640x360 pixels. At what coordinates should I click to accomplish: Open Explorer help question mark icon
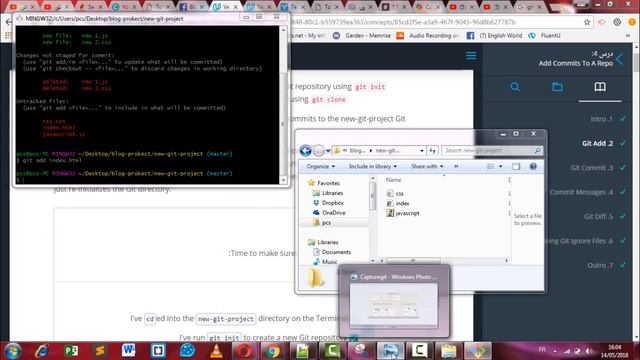pyautogui.click(x=533, y=167)
